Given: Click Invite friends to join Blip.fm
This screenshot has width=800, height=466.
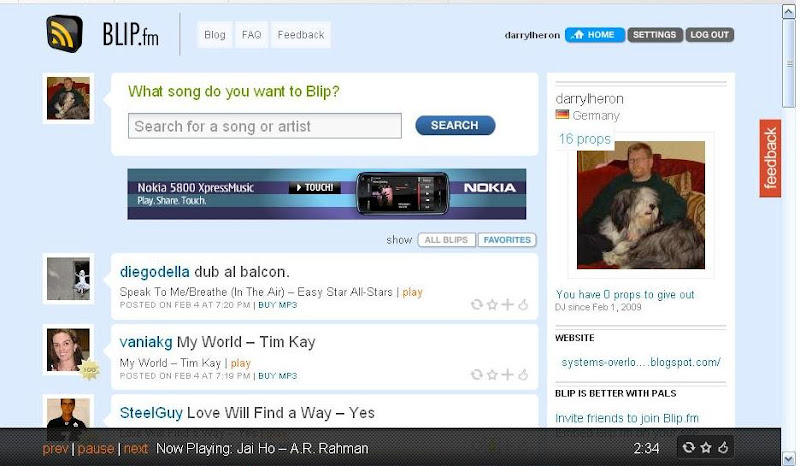Looking at the screenshot, I should [x=627, y=419].
